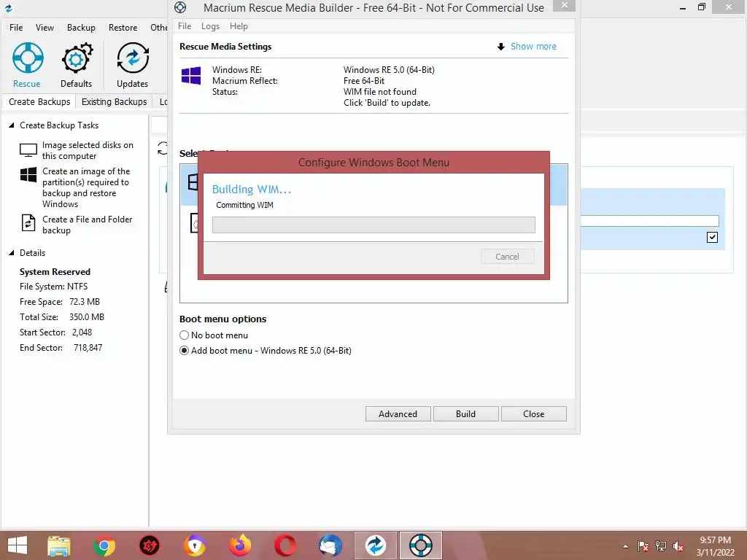This screenshot has height=560, width=747.
Task: Click the File and Folder backup icon
Action: click(28, 223)
